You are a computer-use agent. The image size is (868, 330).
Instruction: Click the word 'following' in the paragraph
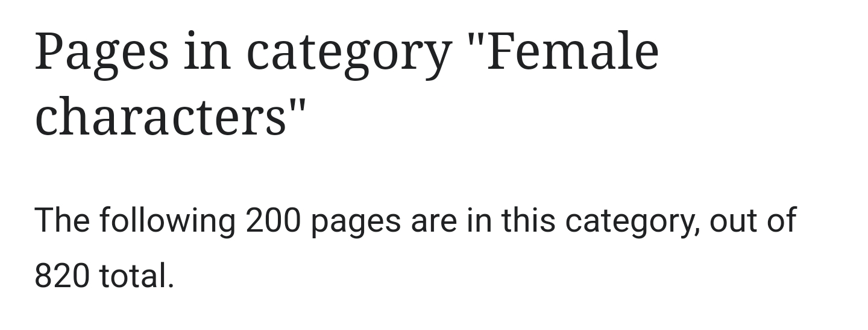click(168, 221)
